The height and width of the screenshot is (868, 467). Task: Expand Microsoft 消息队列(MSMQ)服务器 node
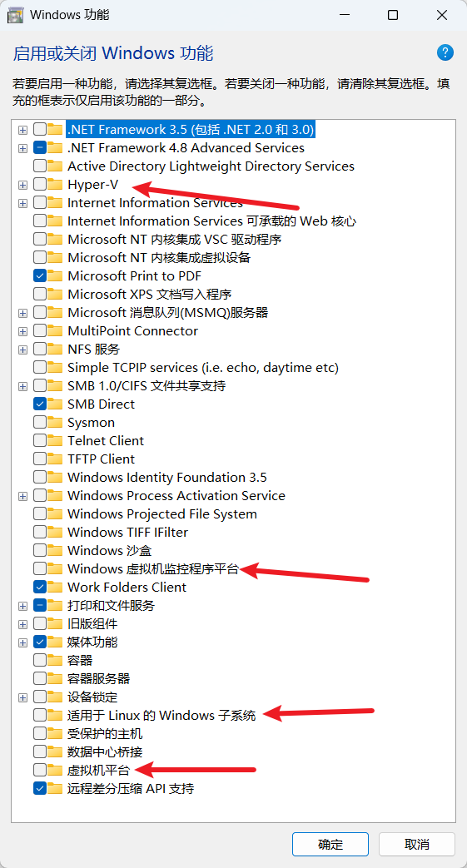click(x=22, y=313)
